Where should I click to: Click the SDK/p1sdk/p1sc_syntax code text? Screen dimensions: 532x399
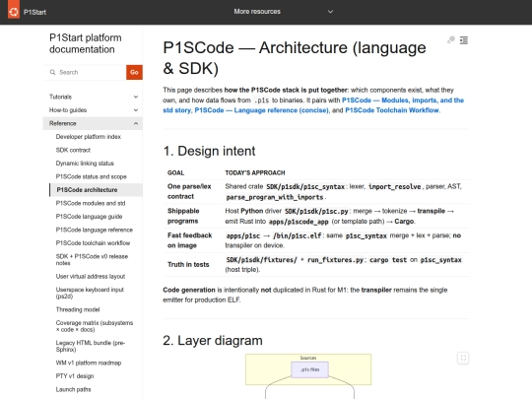coord(305,186)
